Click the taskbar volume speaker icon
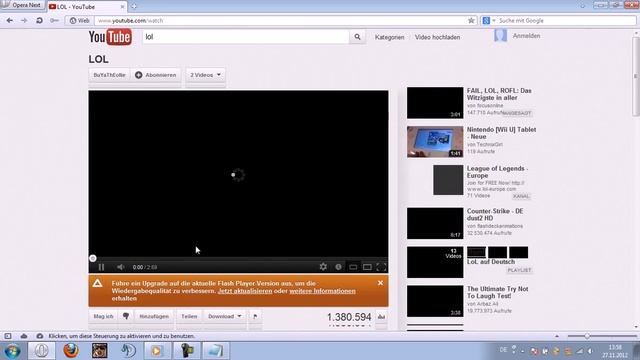Image resolution: width=640 pixels, height=360 pixels. (x=590, y=351)
